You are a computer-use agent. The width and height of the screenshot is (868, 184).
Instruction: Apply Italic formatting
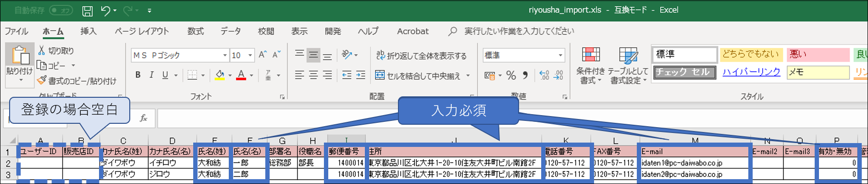pos(151,75)
